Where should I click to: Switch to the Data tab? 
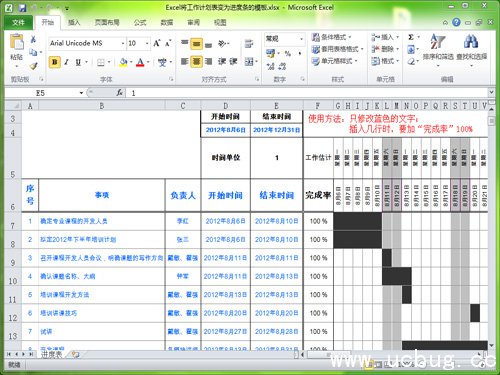pos(167,22)
